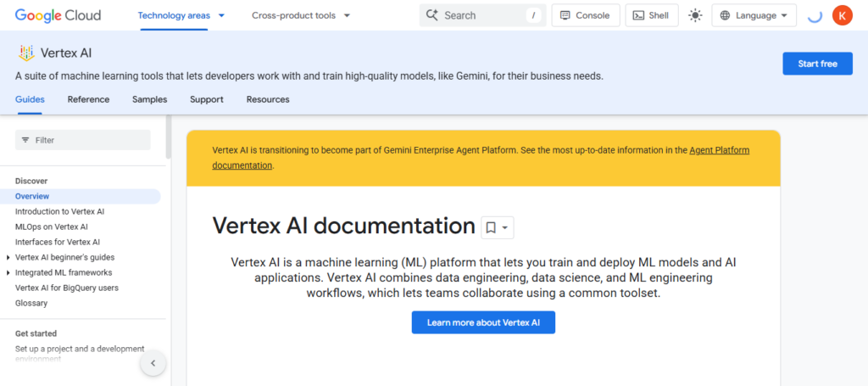Click the Discover section heading

pos(31,181)
